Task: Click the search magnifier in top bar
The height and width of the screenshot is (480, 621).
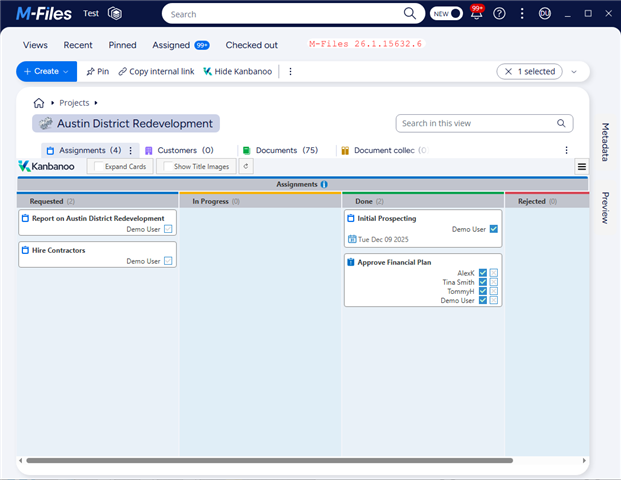Action: 410,14
